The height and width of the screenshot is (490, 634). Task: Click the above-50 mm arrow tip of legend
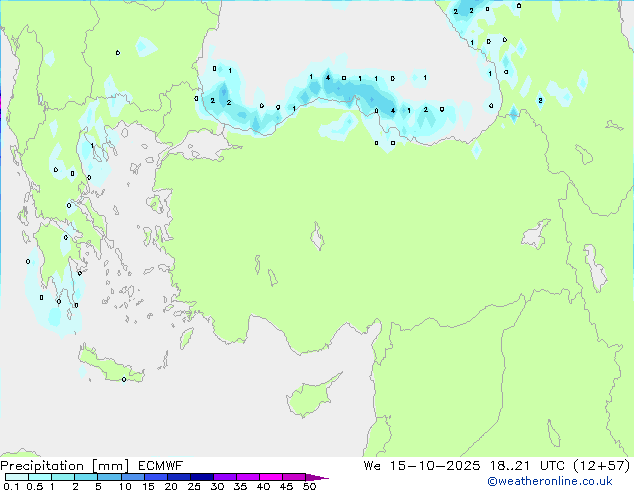(317, 477)
